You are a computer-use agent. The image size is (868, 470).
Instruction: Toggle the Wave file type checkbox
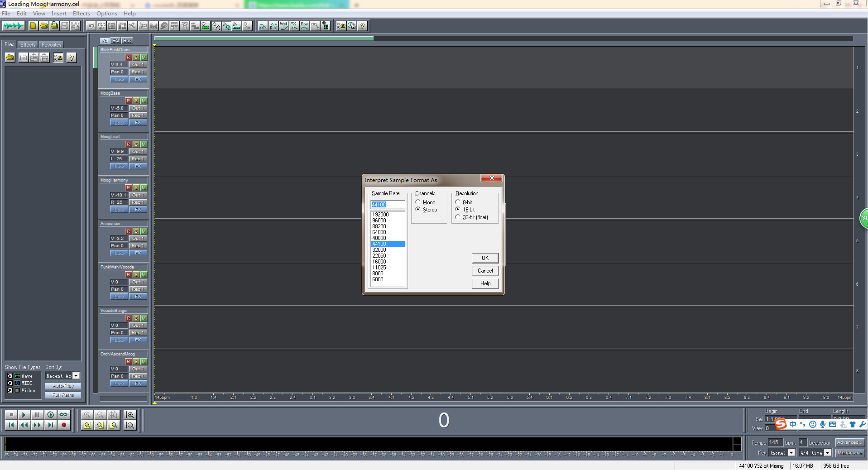(x=10, y=376)
